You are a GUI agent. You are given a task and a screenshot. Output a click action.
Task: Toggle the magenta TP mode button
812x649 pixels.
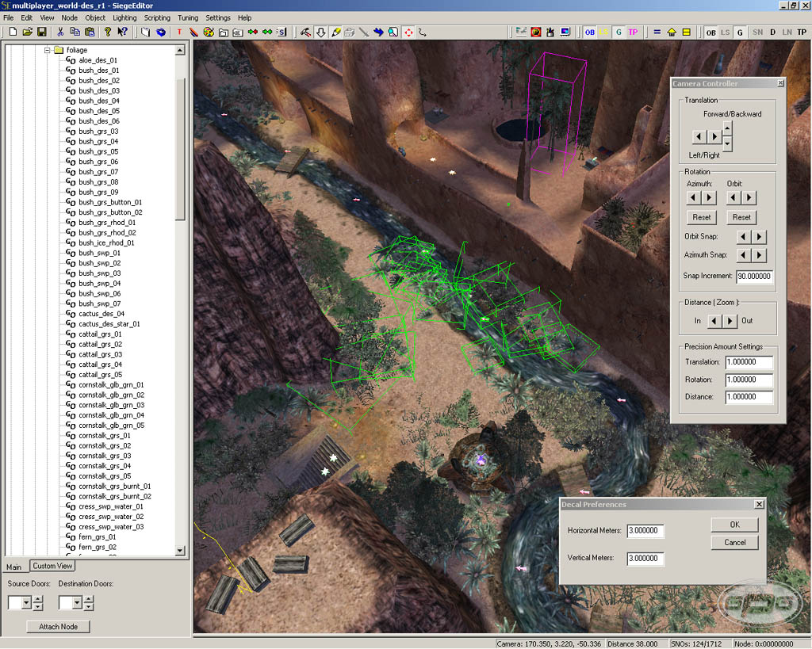click(633, 32)
